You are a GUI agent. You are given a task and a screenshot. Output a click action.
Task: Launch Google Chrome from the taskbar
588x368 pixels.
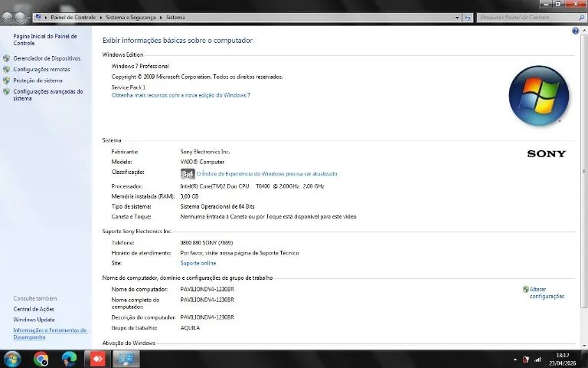pyautogui.click(x=41, y=359)
